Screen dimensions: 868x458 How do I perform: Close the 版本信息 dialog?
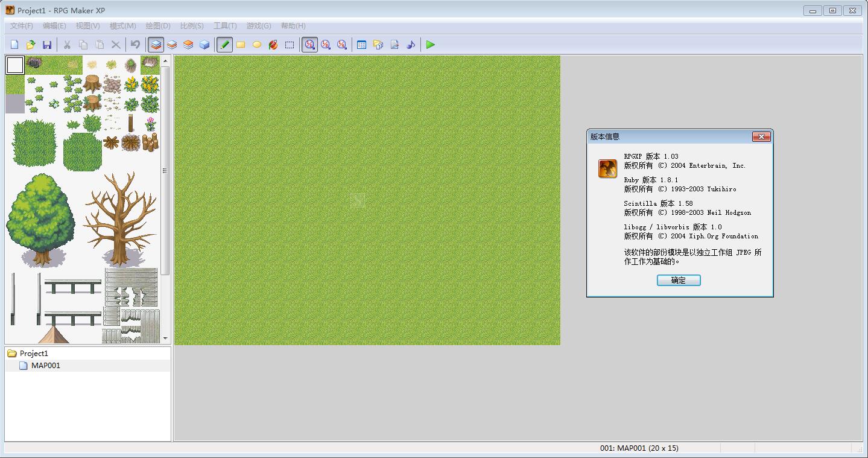[761, 137]
